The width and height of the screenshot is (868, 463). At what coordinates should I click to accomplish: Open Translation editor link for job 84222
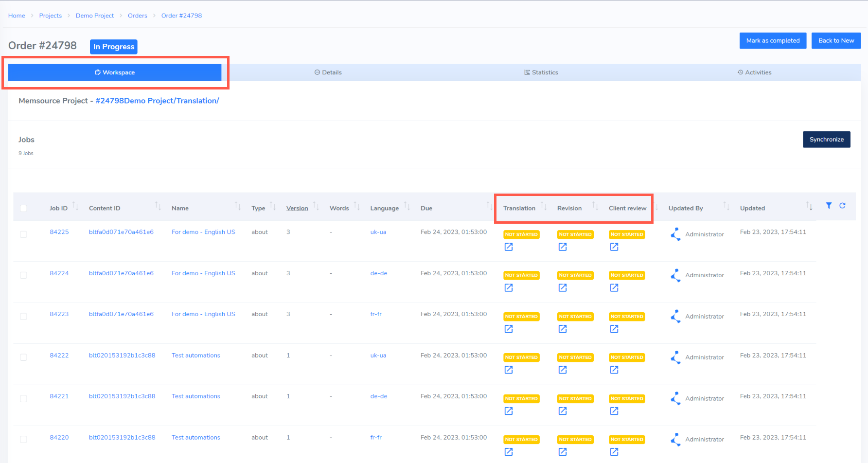pyautogui.click(x=509, y=370)
